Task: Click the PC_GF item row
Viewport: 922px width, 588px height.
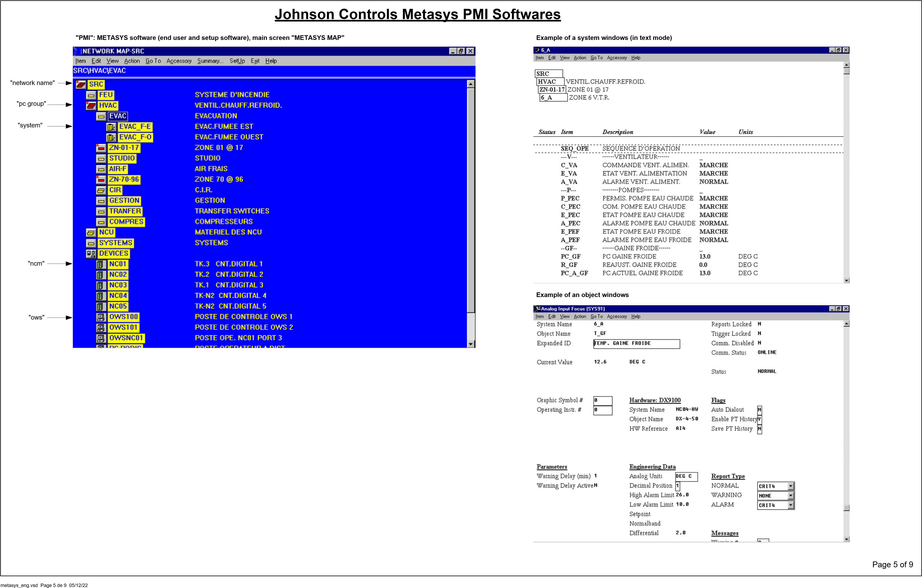Action: pos(659,257)
